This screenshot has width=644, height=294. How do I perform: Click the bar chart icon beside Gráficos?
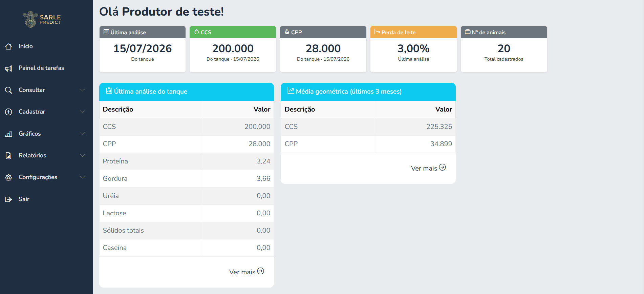pyautogui.click(x=8, y=134)
